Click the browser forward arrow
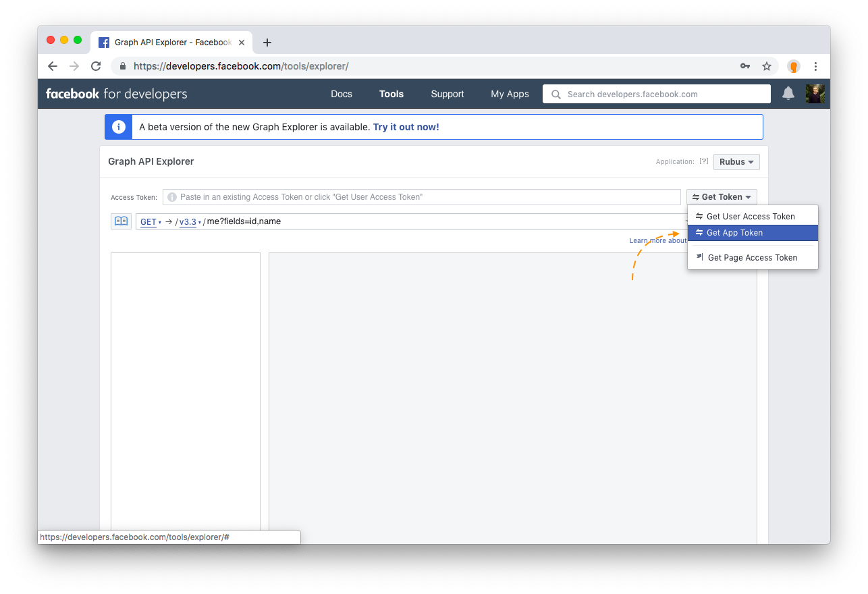This screenshot has height=594, width=868. [74, 66]
